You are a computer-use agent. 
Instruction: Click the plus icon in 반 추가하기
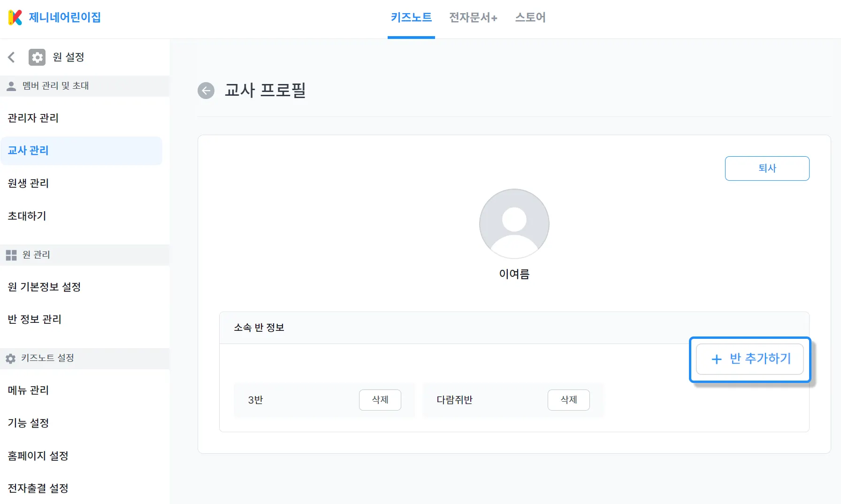click(x=716, y=359)
